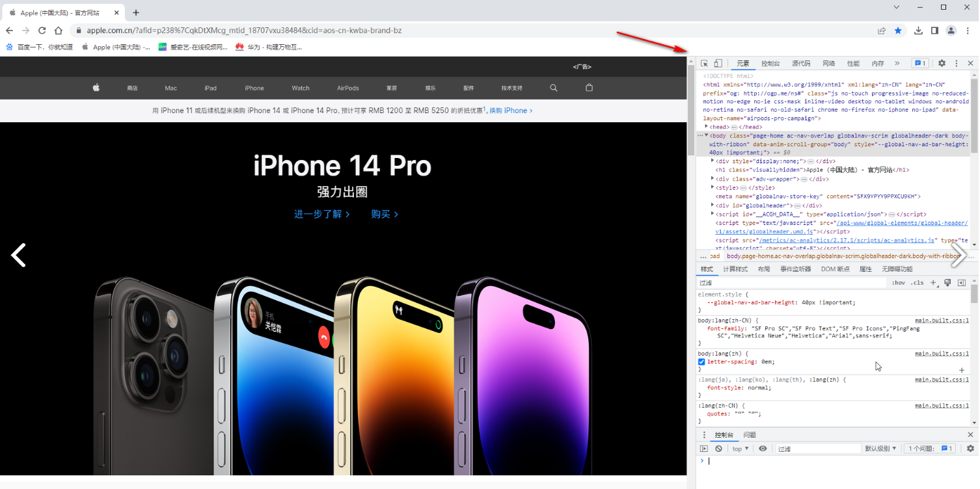Click the search magnifier in Apple nav bar
Screen dimensions: 980x489
click(554, 88)
